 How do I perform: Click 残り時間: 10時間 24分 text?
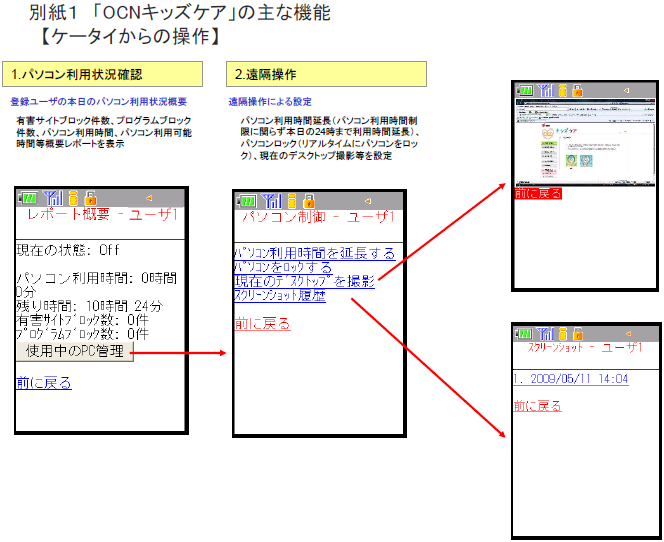[x=90, y=306]
